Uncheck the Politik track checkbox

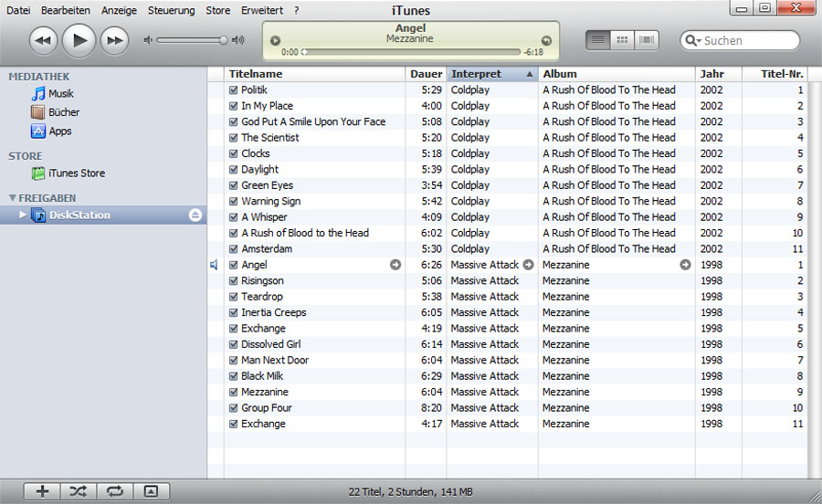[x=233, y=90]
